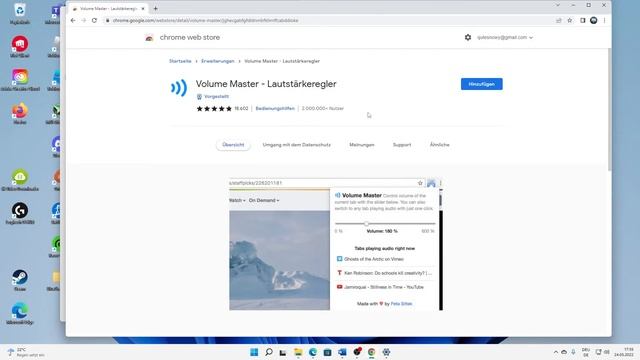
Task: Switch to the Support tab
Action: pos(402,145)
